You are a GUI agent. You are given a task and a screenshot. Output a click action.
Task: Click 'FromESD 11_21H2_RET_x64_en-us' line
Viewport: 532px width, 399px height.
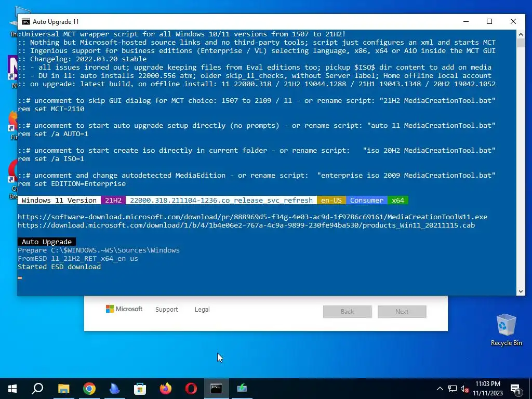pos(78,259)
